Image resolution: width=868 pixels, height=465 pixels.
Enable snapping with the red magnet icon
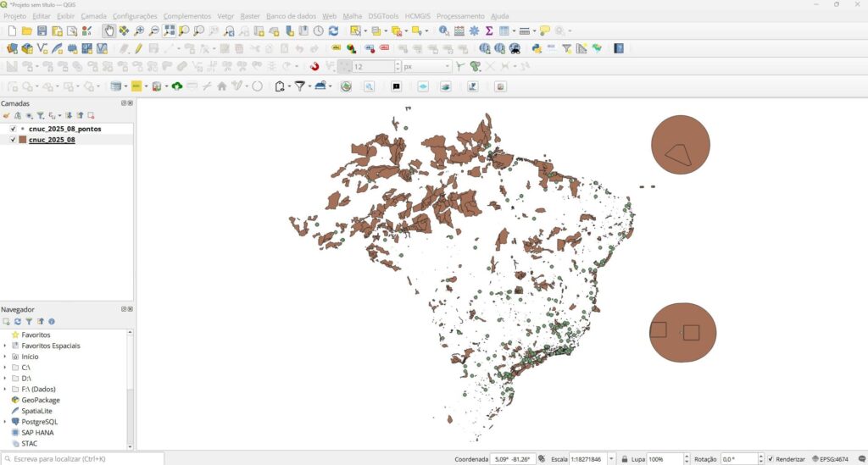315,66
